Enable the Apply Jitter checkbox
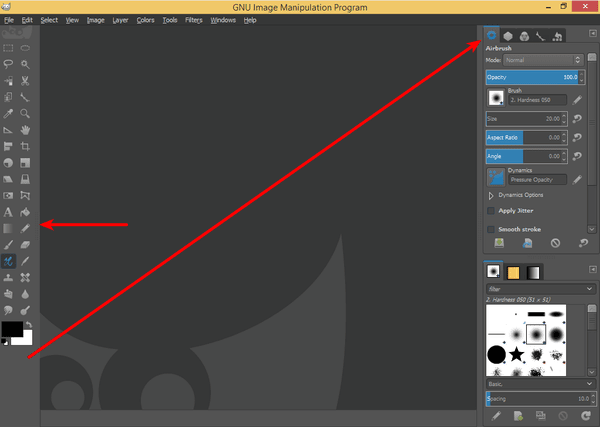The height and width of the screenshot is (427, 600). click(x=491, y=211)
